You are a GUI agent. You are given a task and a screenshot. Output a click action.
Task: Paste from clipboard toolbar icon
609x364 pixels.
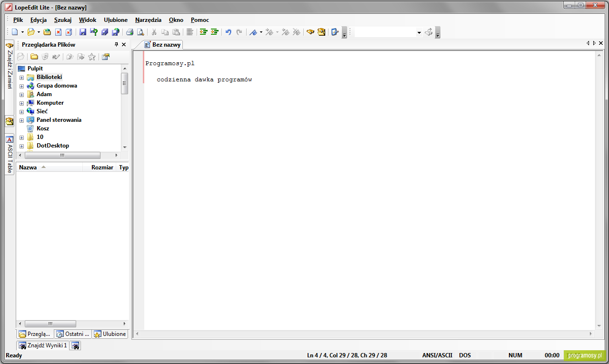pyautogui.click(x=176, y=32)
